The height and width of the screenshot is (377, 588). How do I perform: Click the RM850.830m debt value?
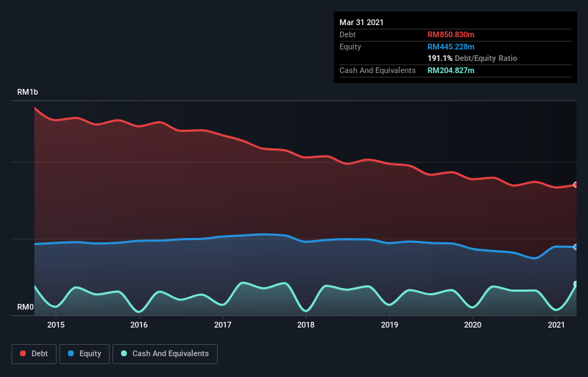click(x=450, y=35)
